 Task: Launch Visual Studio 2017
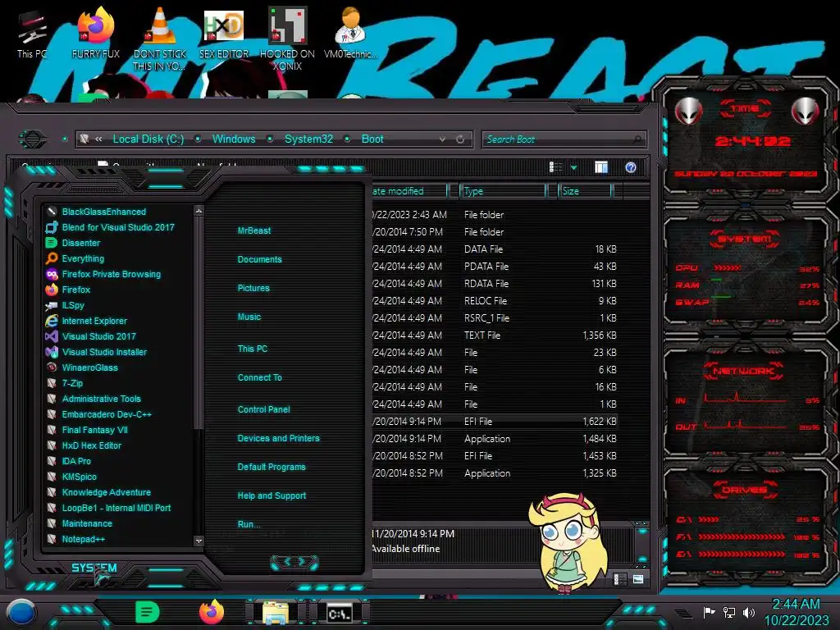91,336
